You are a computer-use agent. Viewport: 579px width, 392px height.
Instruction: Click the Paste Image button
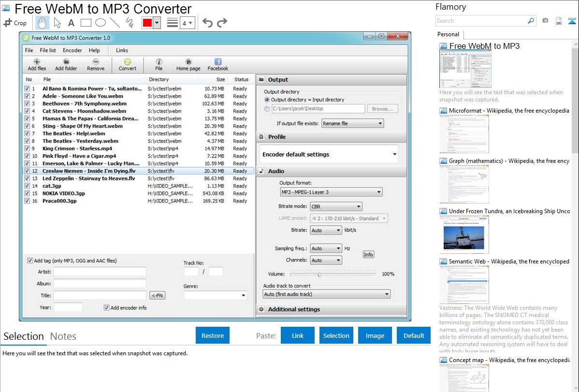pyautogui.click(x=375, y=335)
